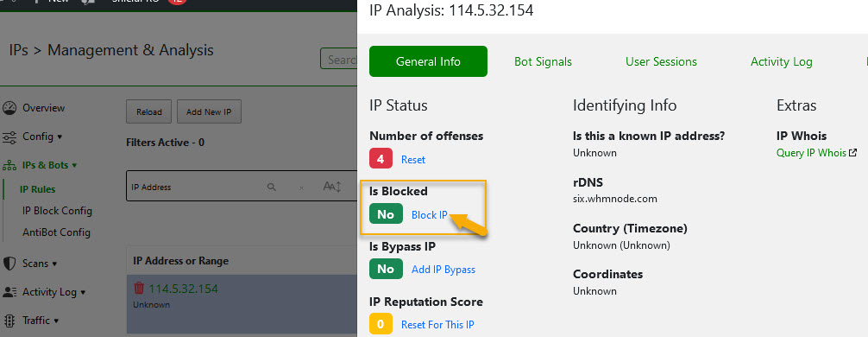Screen dimensions: 868x337
Task: Open the IP Rules menu item
Action: point(38,189)
